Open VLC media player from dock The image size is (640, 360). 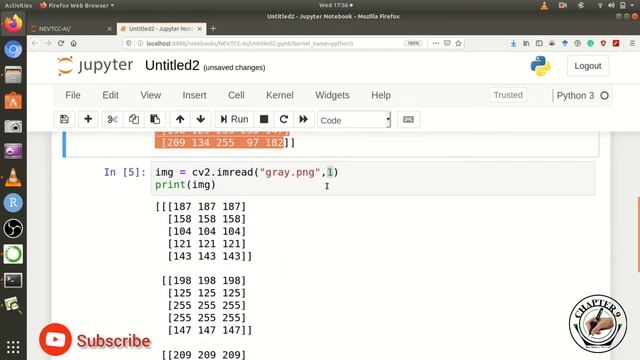tap(13, 178)
